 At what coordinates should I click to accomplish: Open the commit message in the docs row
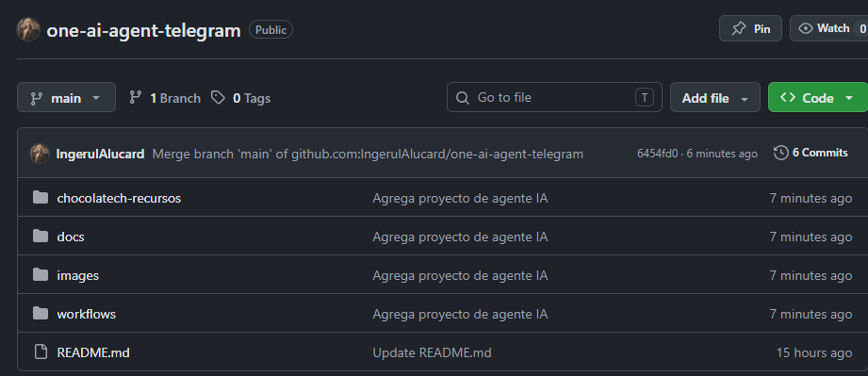460,237
